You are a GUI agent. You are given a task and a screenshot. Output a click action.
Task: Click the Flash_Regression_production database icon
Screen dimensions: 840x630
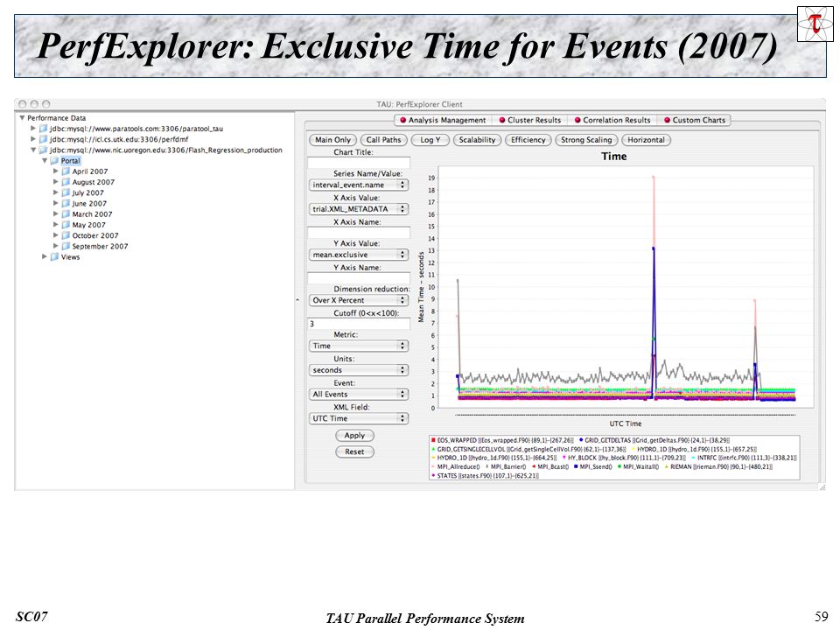[x=44, y=150]
